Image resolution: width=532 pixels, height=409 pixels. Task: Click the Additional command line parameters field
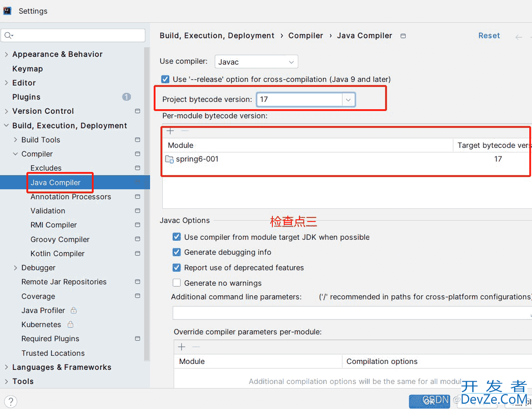pos(350,313)
